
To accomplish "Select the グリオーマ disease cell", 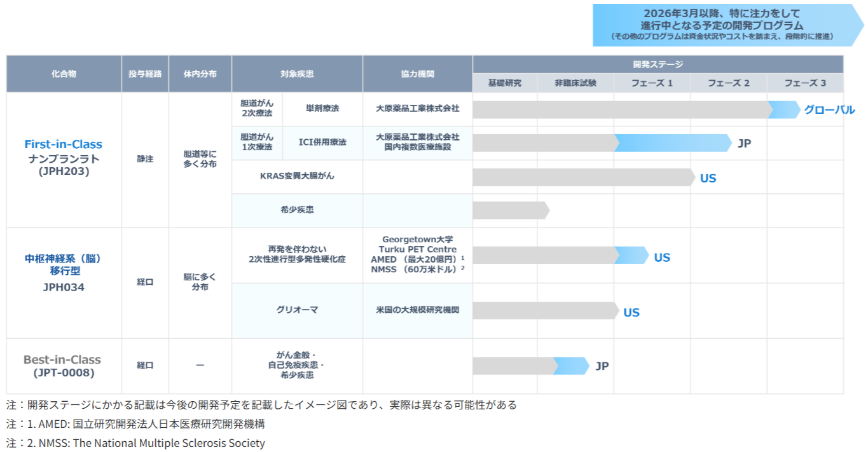I will coord(297,310).
